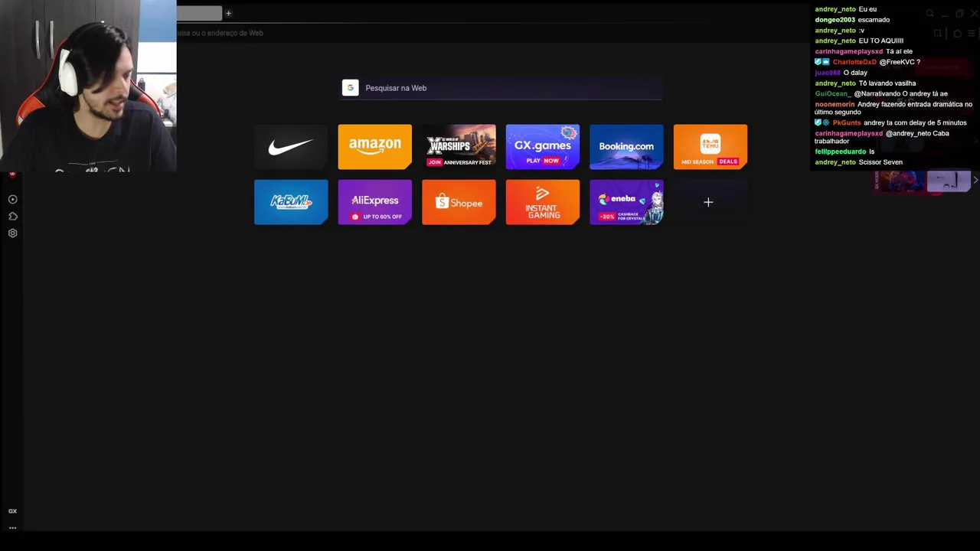
Task: Open the Settings gear sidebar icon
Action: [x=12, y=233]
